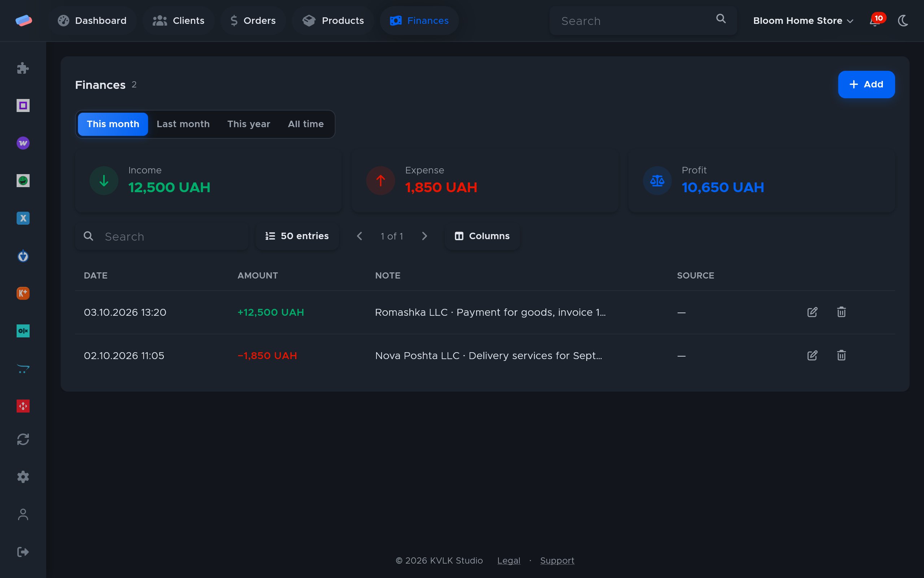The height and width of the screenshot is (578, 924).
Task: Click the red integration icon in sidebar
Action: pyautogui.click(x=23, y=406)
